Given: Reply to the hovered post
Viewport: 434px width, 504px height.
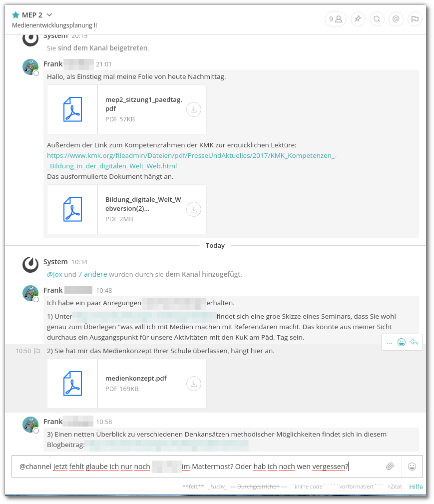Looking at the screenshot, I should coord(414,342).
